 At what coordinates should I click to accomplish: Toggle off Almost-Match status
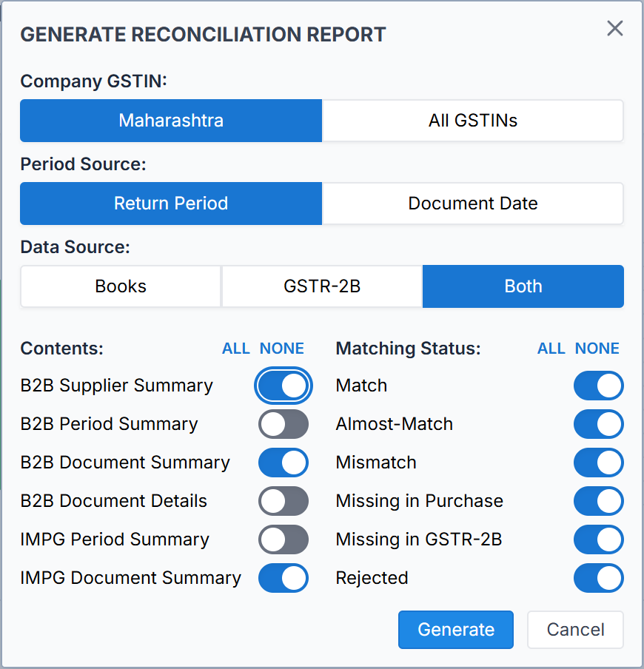[x=598, y=424]
